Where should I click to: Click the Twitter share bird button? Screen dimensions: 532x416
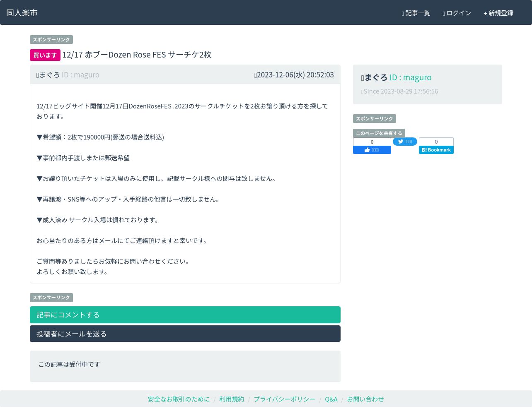[x=405, y=142]
